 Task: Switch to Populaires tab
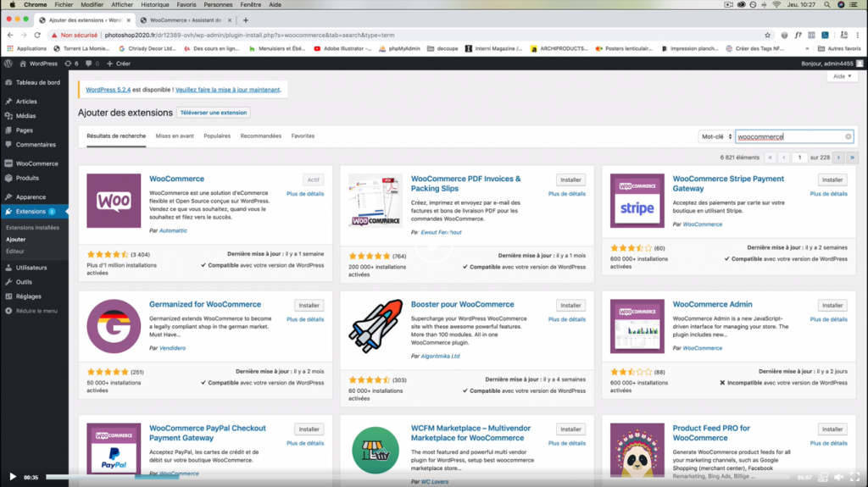(x=217, y=136)
